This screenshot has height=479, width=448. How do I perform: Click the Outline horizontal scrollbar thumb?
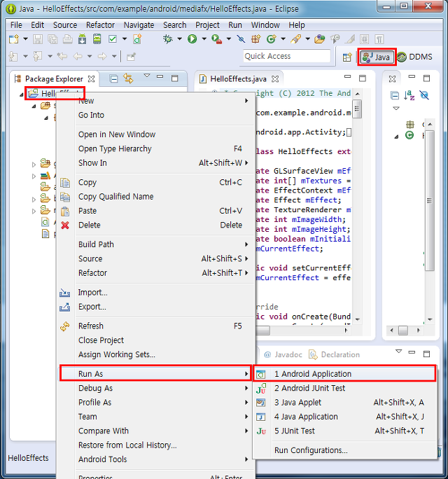click(x=403, y=331)
